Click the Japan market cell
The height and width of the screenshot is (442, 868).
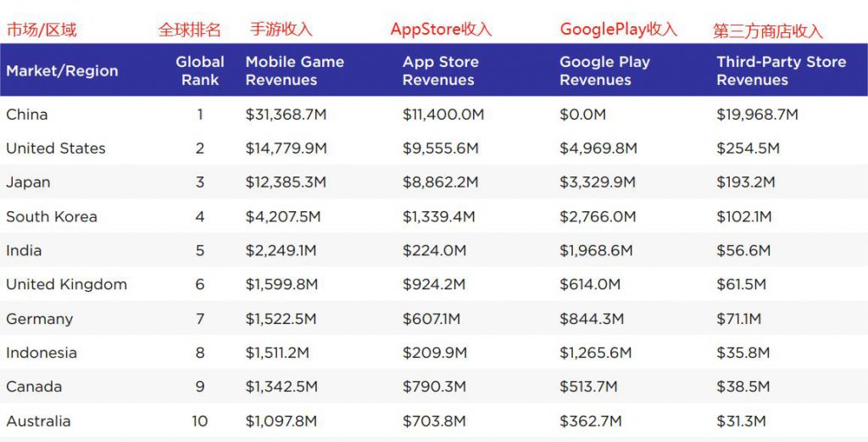pos(28,182)
